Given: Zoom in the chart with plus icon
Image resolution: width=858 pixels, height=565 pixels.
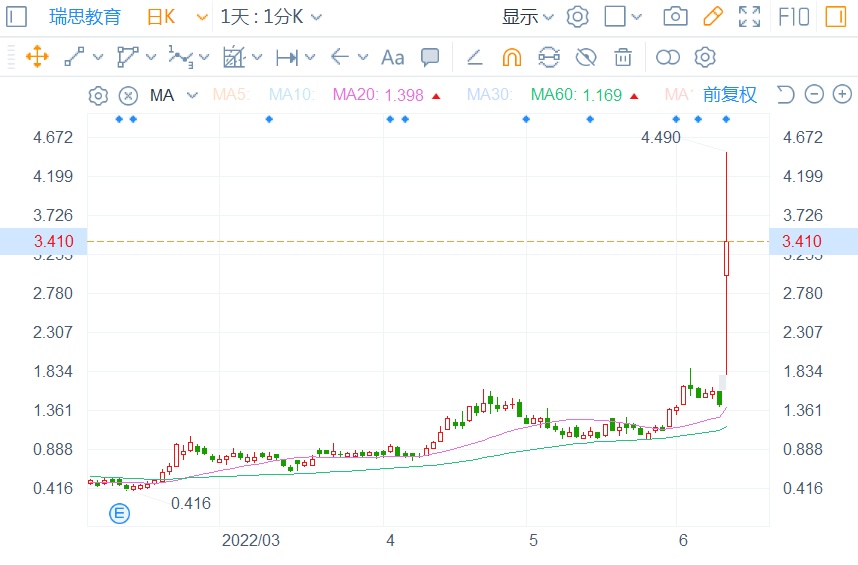Looking at the screenshot, I should pos(842,95).
